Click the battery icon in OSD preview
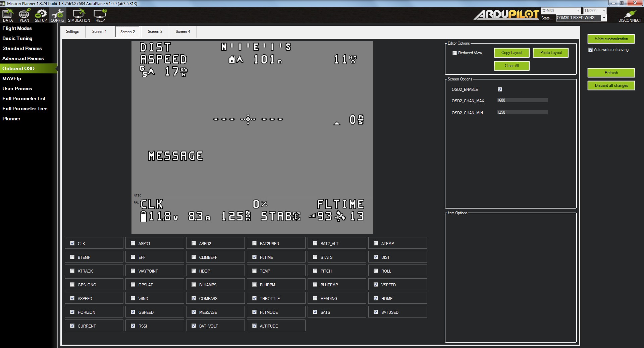Viewport: 644px width, 348px height. [143, 216]
